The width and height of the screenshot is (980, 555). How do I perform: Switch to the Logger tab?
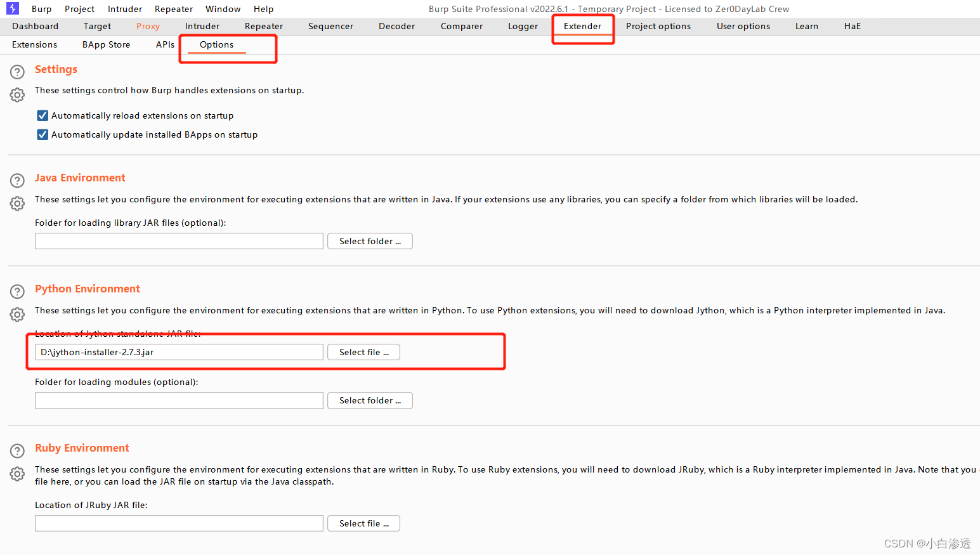click(x=523, y=26)
